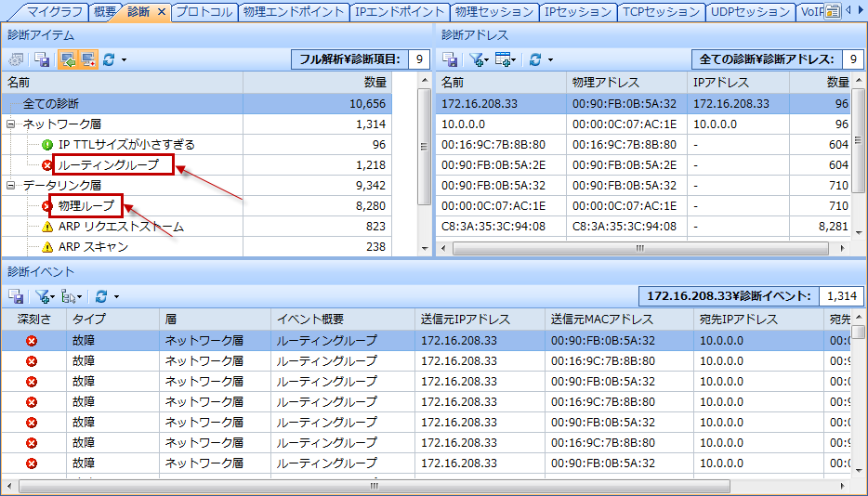
Task: Toggle the green-arrow highlighted button in 診断アイテム toolbar
Action: [68, 59]
